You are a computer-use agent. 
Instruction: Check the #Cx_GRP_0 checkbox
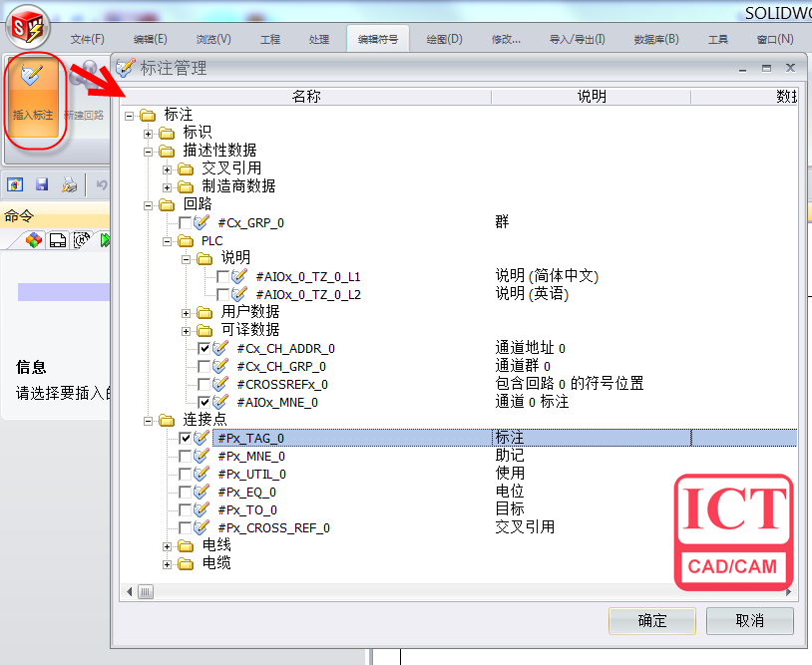click(x=186, y=222)
